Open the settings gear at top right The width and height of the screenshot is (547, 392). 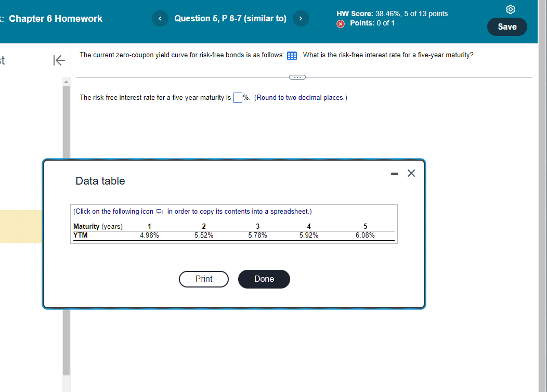(510, 9)
